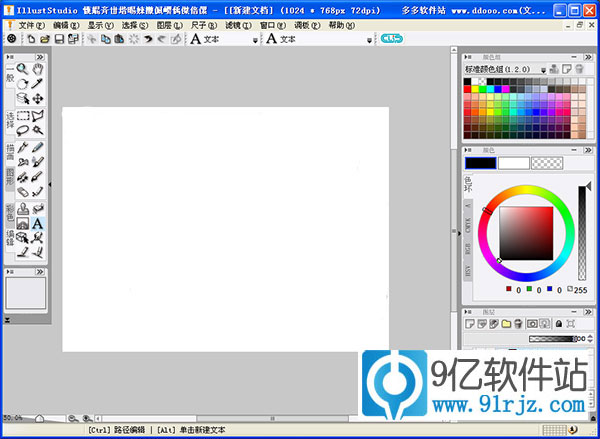Select the Pencil tool
The image size is (600, 439).
point(38,147)
